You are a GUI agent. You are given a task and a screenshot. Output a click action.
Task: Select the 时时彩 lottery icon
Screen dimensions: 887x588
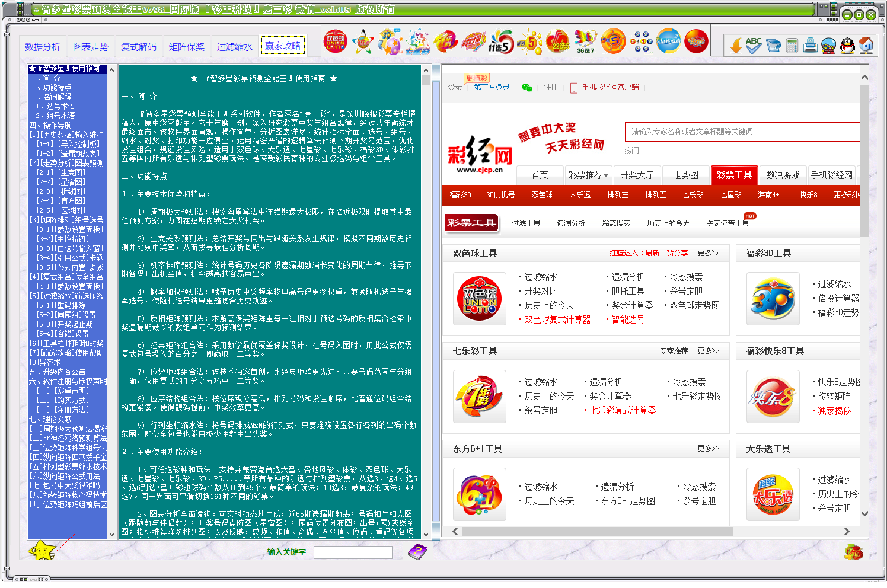474,41
